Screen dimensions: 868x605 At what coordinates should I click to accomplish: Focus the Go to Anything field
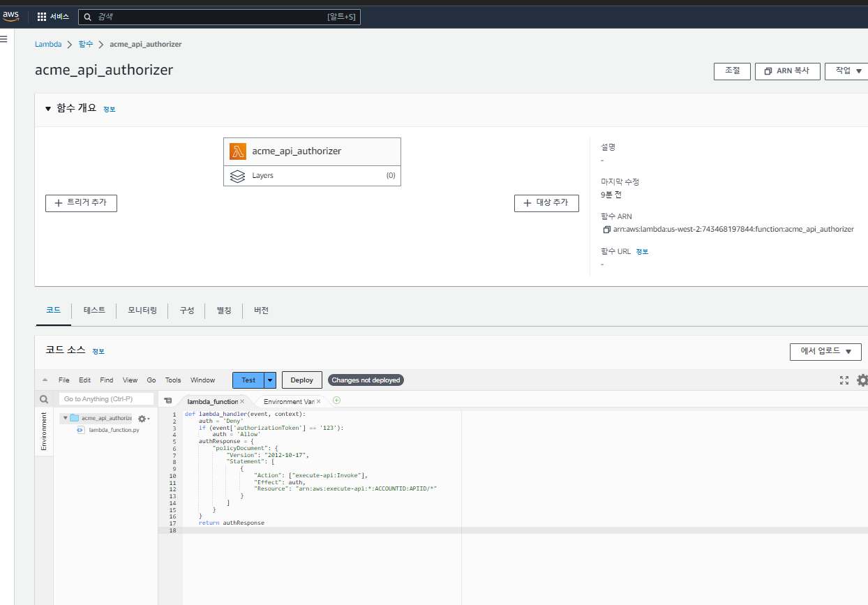click(106, 399)
